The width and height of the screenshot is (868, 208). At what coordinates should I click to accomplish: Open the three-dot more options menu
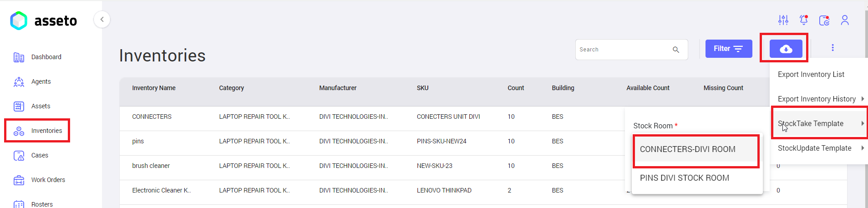832,48
